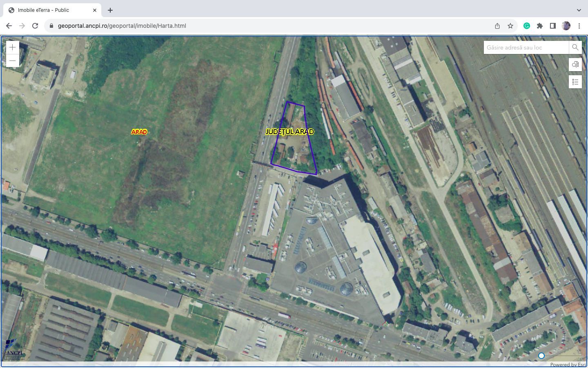The height and width of the screenshot is (368, 588).
Task: Click the blue status indicator dot bottom right
Action: 541,356
